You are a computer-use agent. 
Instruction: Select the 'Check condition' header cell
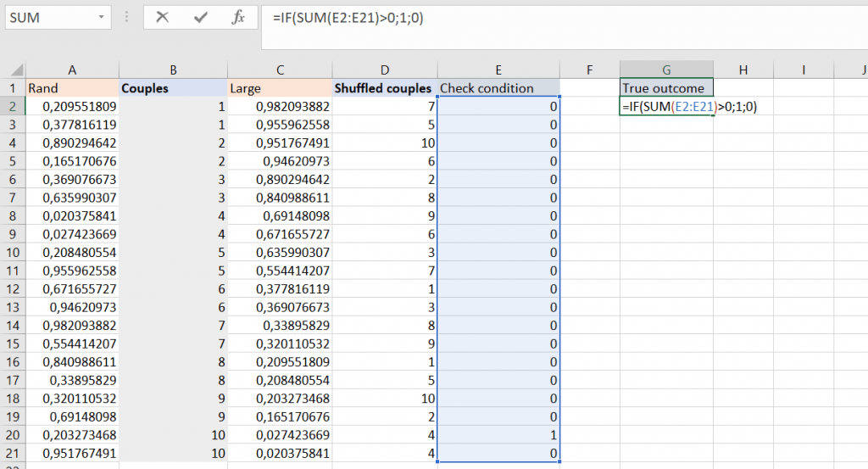click(x=498, y=88)
